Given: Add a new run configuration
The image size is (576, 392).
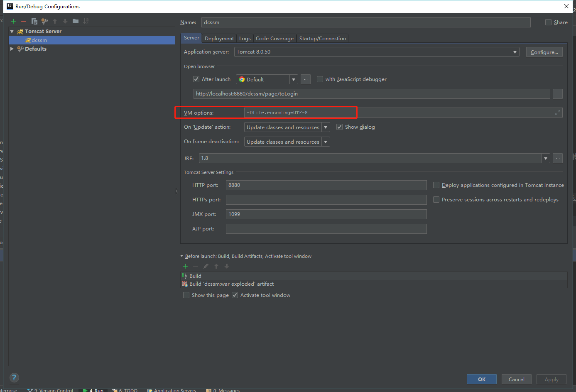Looking at the screenshot, I should [13, 21].
